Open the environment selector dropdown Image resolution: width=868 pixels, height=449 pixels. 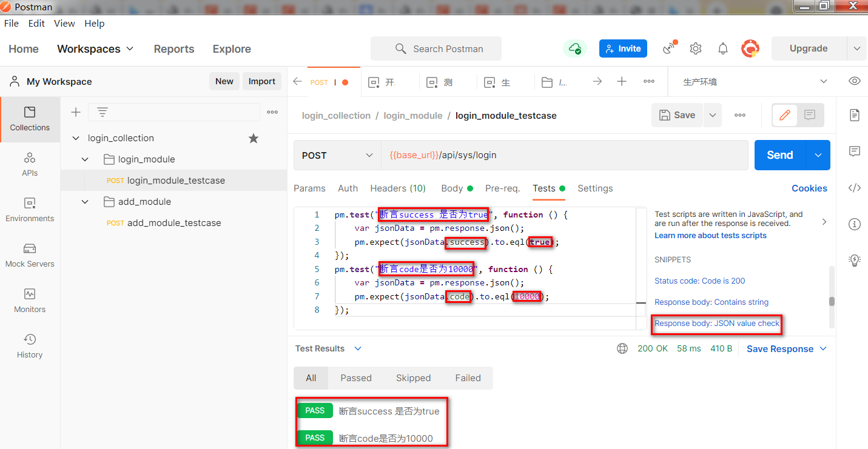(x=755, y=81)
